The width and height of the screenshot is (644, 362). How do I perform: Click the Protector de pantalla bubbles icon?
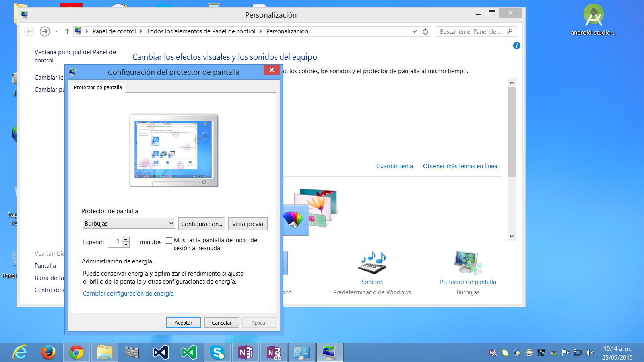468,262
